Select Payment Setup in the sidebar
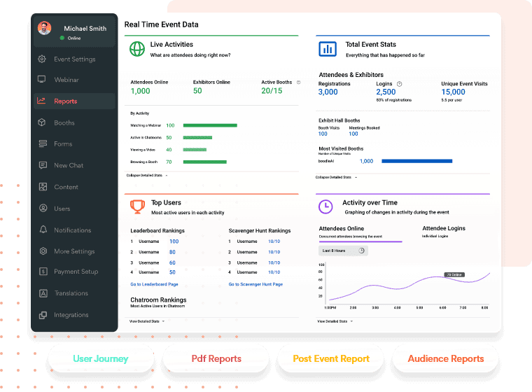This screenshot has height=392, width=532. tap(76, 272)
